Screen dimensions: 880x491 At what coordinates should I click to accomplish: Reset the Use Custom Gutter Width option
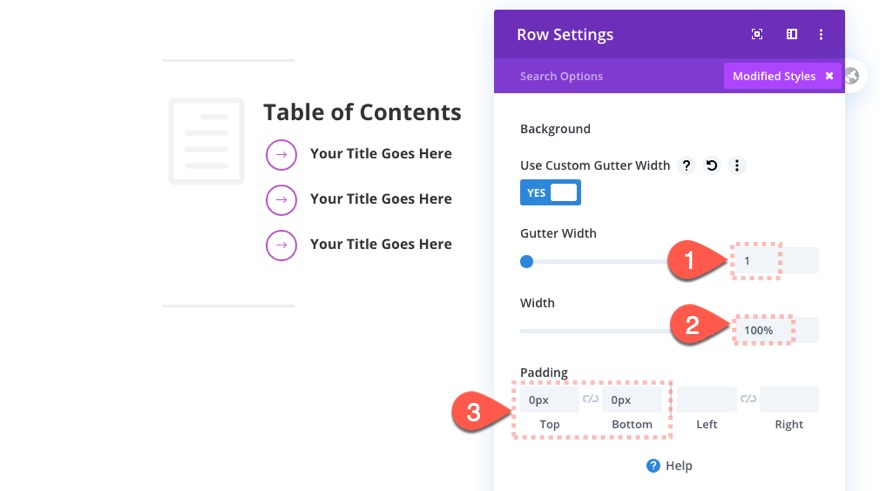click(x=712, y=166)
